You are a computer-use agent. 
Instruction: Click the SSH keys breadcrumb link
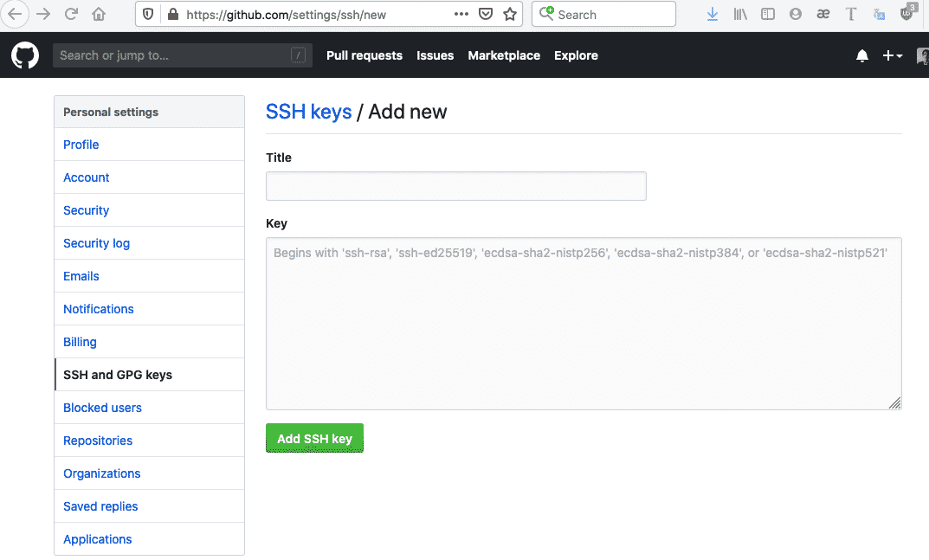click(x=309, y=112)
